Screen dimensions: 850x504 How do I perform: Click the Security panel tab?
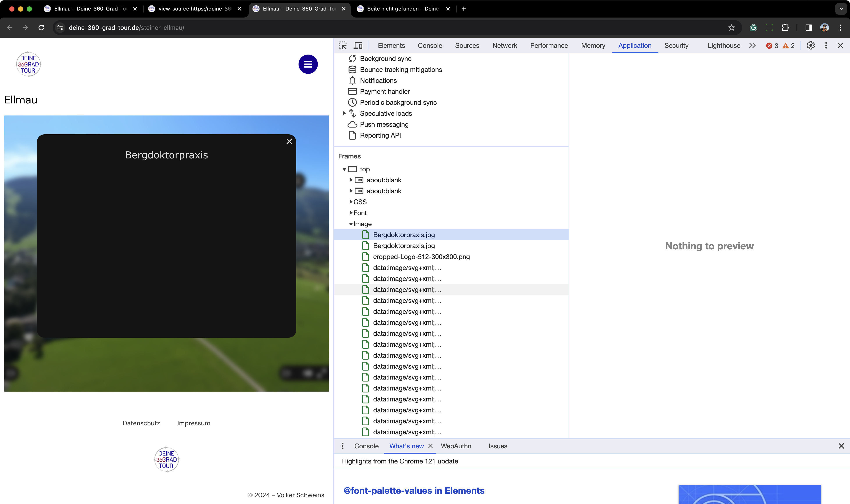(677, 45)
